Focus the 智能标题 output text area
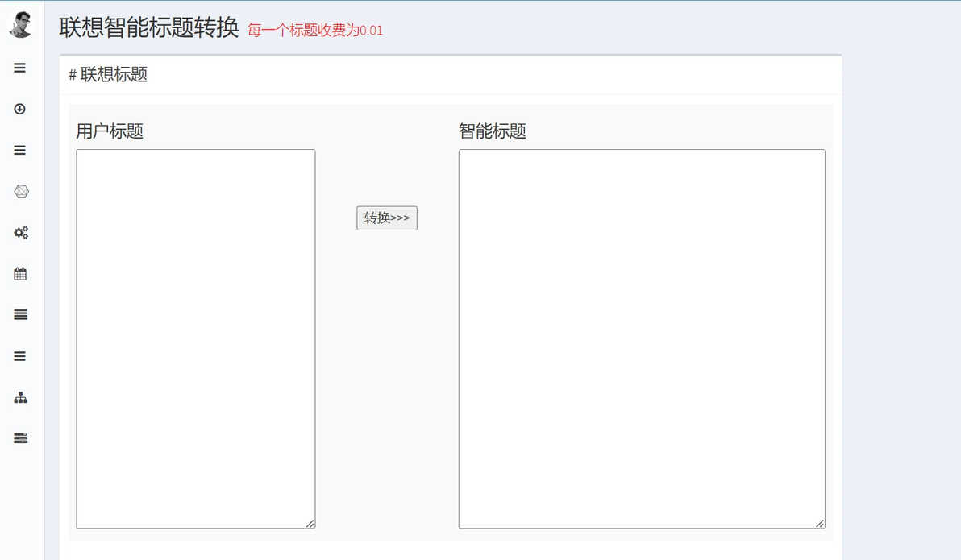The image size is (961, 560). pos(641,338)
